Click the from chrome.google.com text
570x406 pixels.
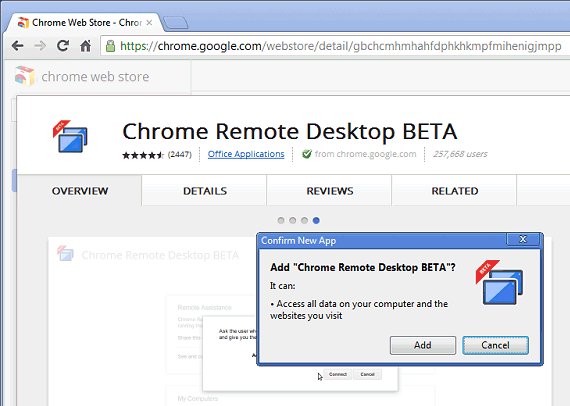click(x=365, y=154)
